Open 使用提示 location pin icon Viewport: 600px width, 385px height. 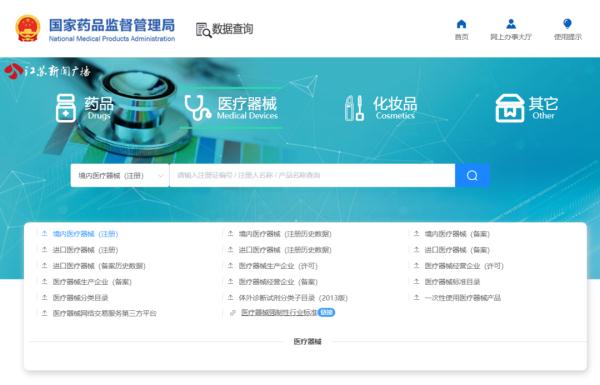(567, 24)
